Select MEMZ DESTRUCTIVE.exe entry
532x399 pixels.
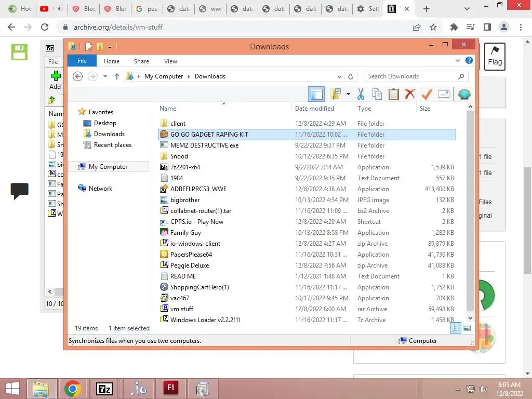307,145
